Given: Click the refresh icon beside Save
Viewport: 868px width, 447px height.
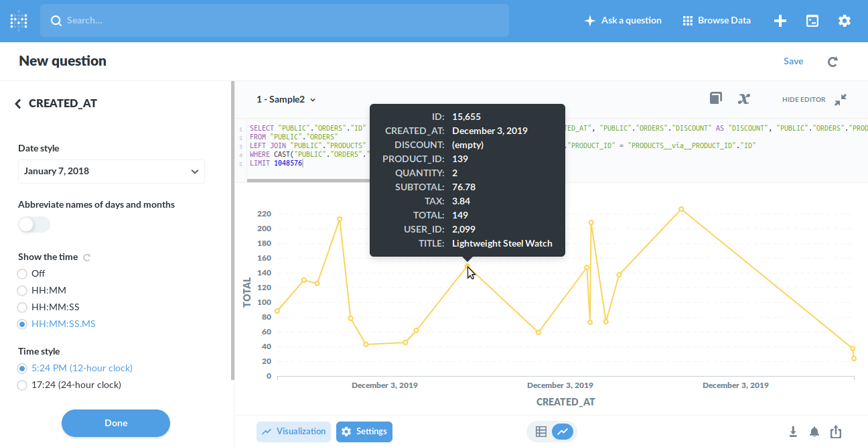Looking at the screenshot, I should tap(833, 61).
